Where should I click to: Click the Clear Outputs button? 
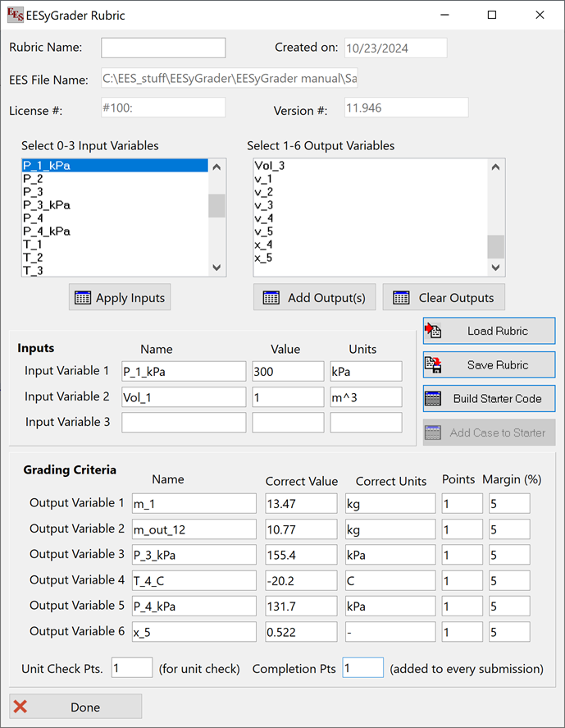pyautogui.click(x=444, y=298)
